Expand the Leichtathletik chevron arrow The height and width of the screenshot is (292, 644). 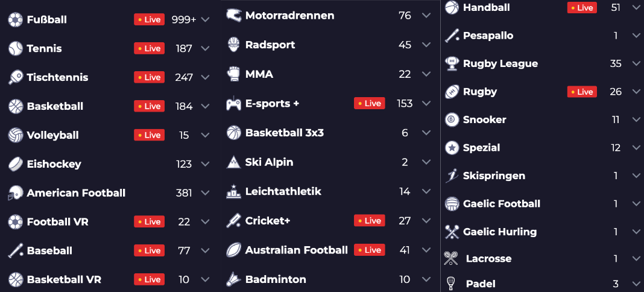point(426,192)
